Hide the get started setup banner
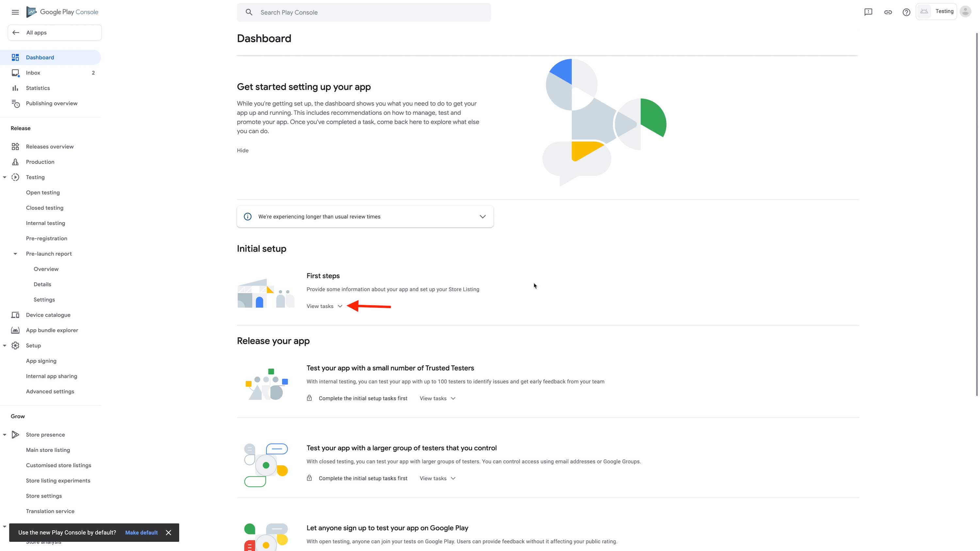Screen dimensions: 980x551 [x=242, y=151]
